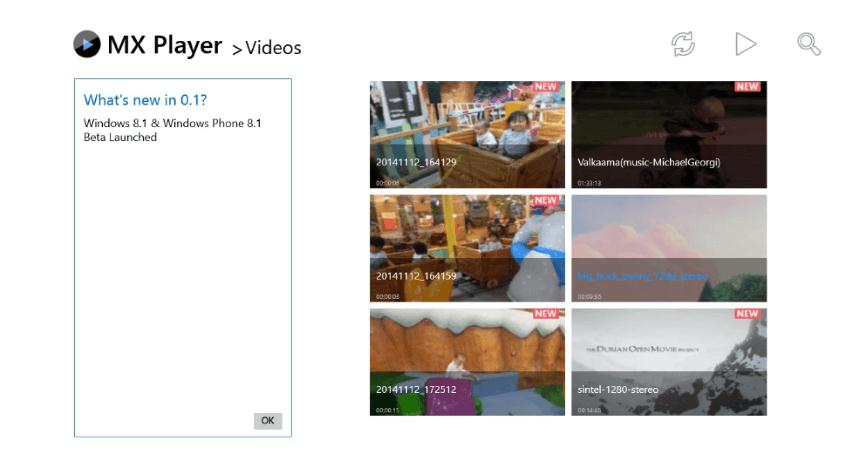
Task: Click the "Beta Launched" text
Action: (x=120, y=137)
